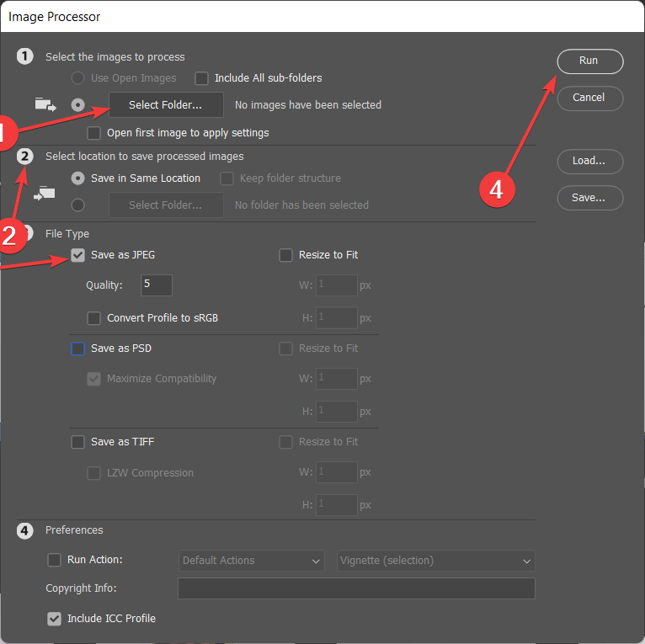Click the Copyright Info text field
The height and width of the screenshot is (644, 645).
click(356, 588)
